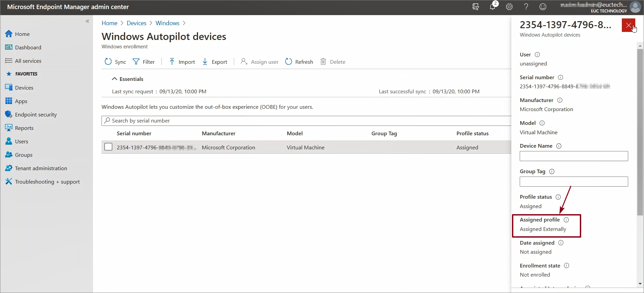Click the Group Tag info icon
The image size is (644, 293).
[552, 171]
